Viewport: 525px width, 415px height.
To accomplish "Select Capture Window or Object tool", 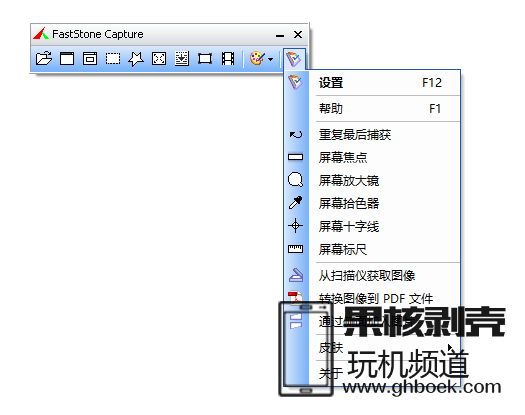I will 90,59.
